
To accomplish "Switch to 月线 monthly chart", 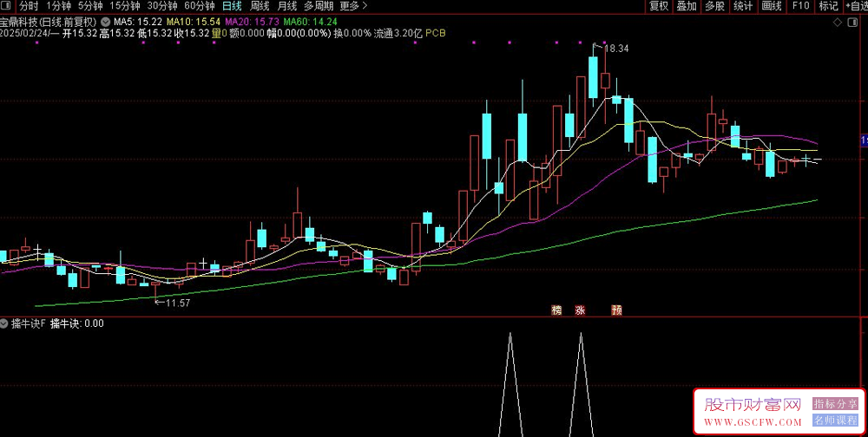I will (x=286, y=6).
